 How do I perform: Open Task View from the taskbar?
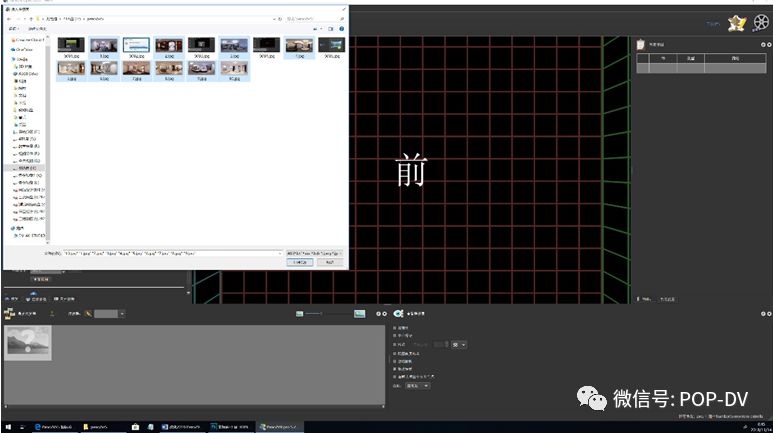tap(22, 427)
